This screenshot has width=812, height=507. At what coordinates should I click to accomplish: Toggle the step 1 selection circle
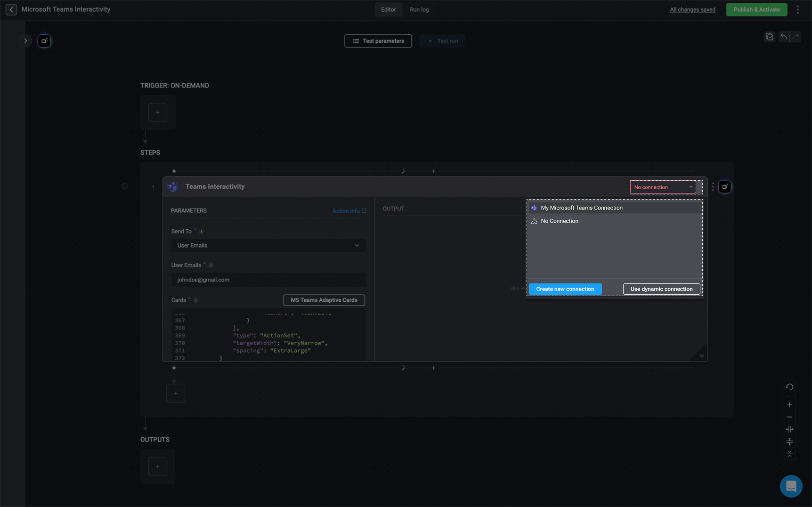click(x=125, y=186)
